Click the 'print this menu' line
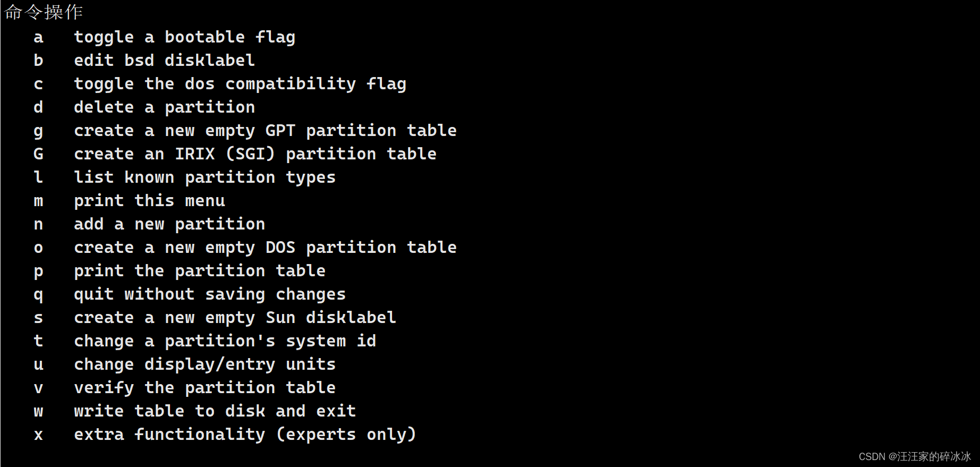The image size is (980, 467). (149, 201)
